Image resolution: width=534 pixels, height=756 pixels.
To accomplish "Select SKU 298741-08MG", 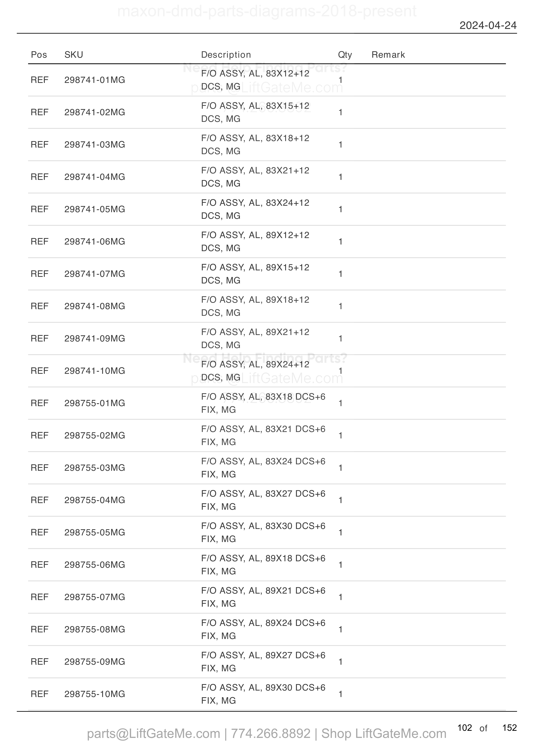I will (x=94, y=306).
